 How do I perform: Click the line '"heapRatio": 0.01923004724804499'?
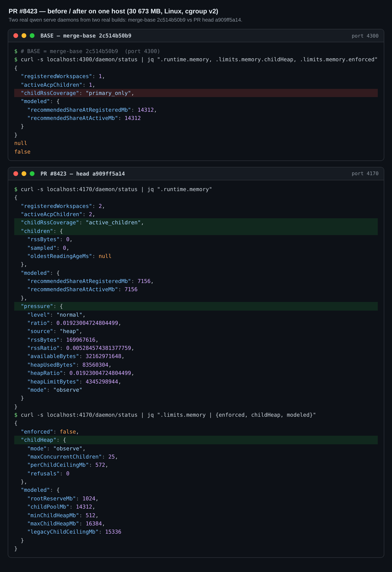pos(81,373)
